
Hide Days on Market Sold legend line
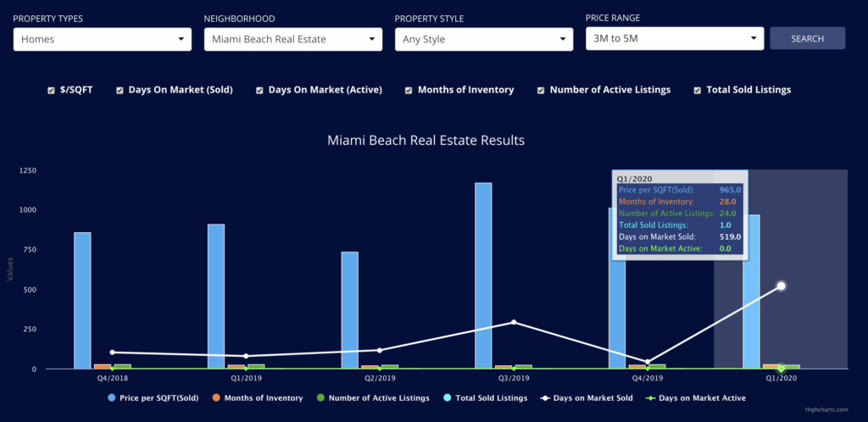coord(587,397)
